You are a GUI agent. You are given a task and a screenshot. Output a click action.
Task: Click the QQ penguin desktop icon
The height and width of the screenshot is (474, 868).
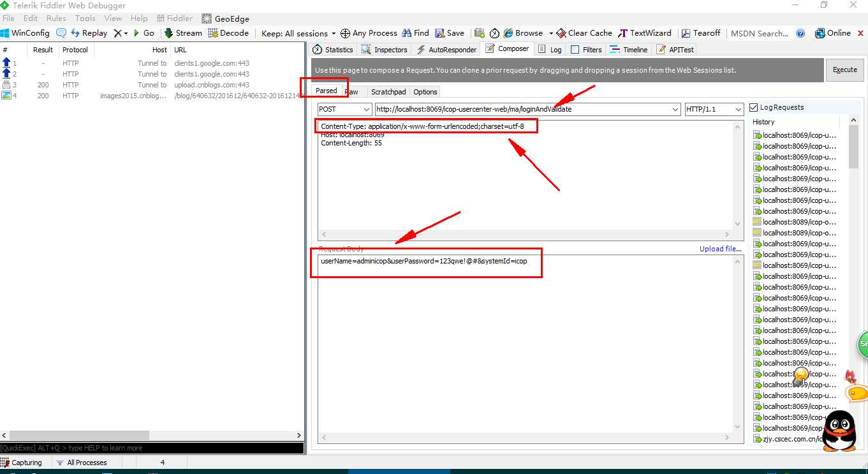[839, 430]
